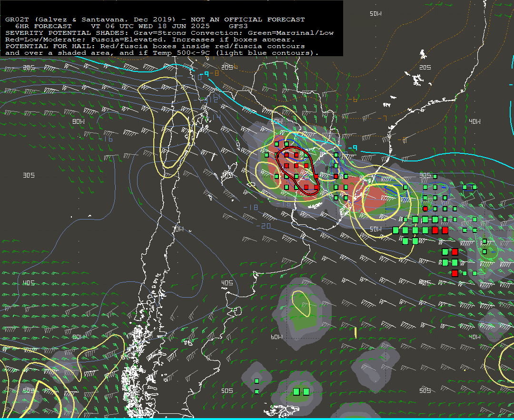Click the '20S' label at the right side
The image size is (514, 420).
click(x=425, y=67)
